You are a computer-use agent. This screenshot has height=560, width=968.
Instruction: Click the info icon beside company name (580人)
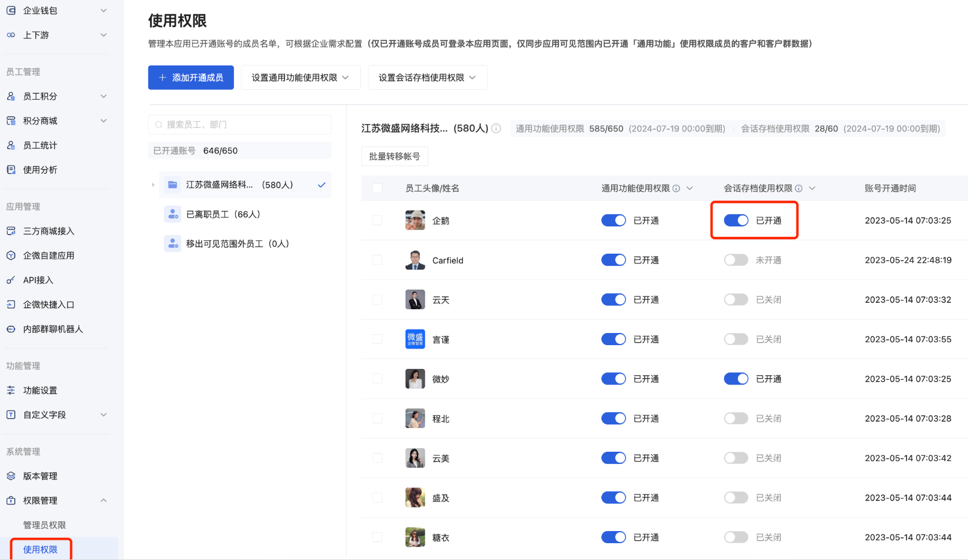[496, 129]
